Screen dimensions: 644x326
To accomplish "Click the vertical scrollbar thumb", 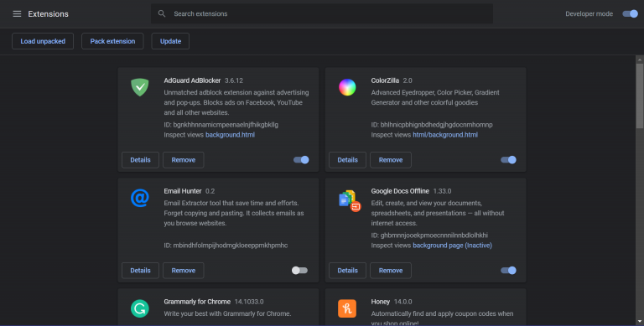I will tap(640, 96).
